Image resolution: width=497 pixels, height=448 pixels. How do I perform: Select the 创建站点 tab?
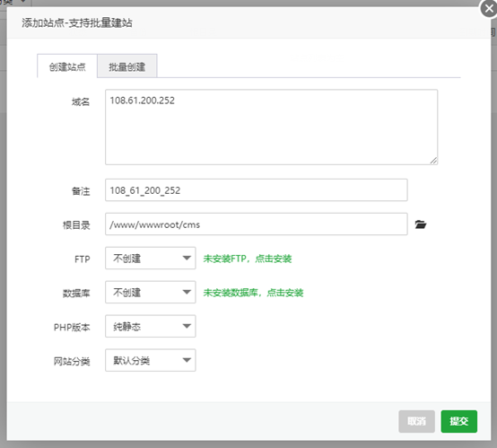tap(67, 66)
